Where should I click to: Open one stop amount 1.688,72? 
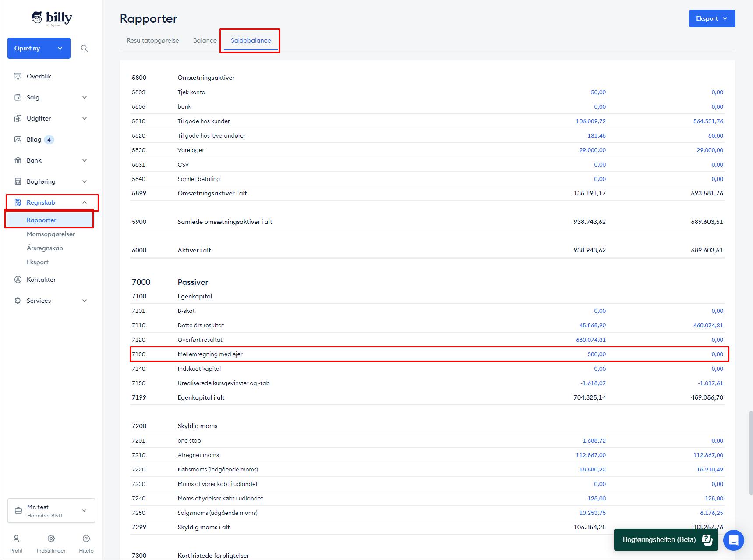point(594,440)
